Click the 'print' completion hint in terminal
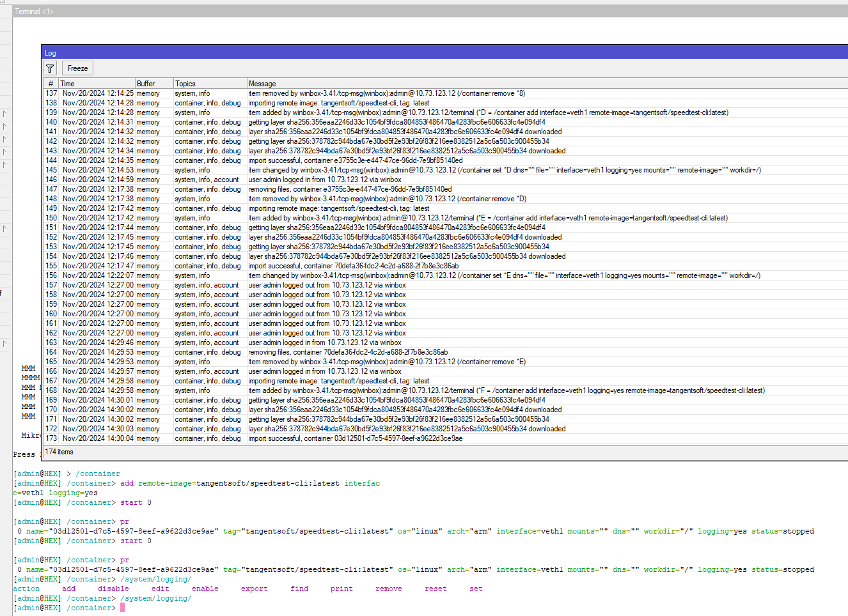 (342, 589)
